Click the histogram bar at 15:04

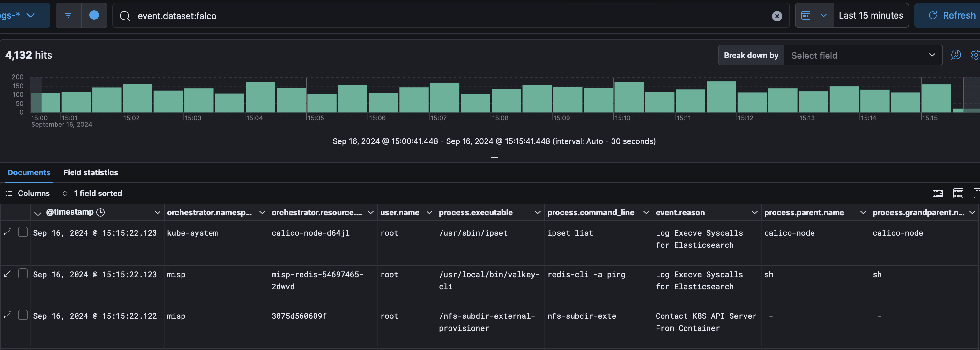point(260,97)
